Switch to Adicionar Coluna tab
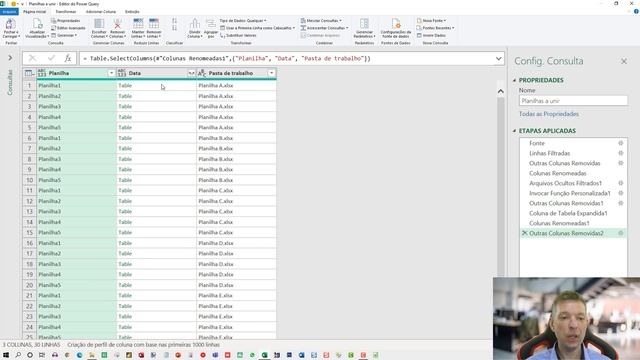 [101, 12]
